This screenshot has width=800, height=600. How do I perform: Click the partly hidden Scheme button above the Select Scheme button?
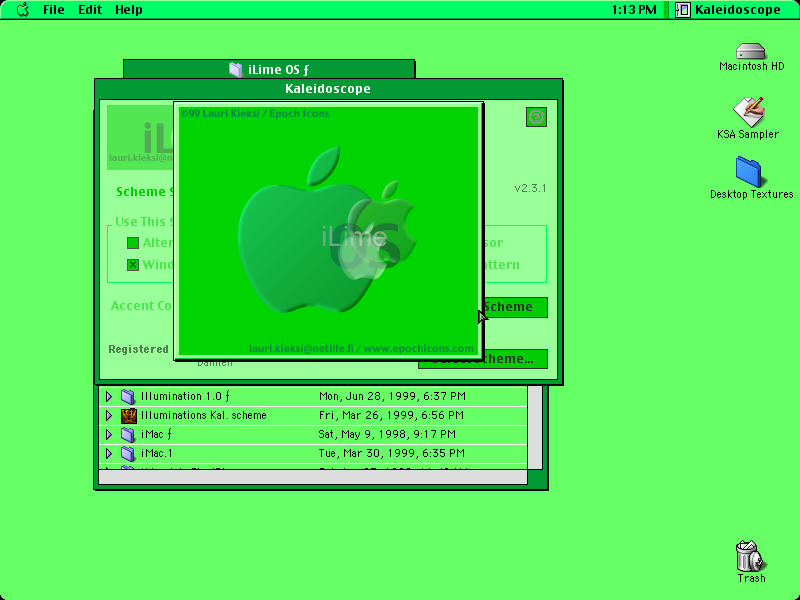515,307
